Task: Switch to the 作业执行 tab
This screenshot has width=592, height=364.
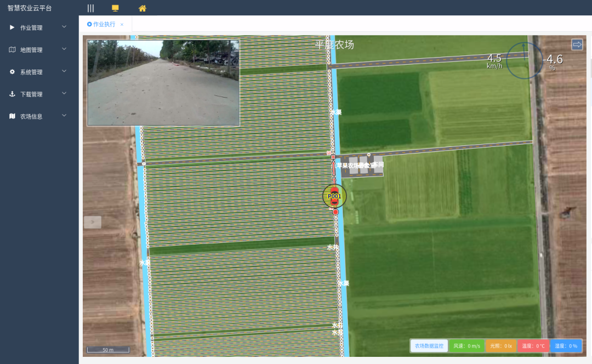Action: coord(101,25)
